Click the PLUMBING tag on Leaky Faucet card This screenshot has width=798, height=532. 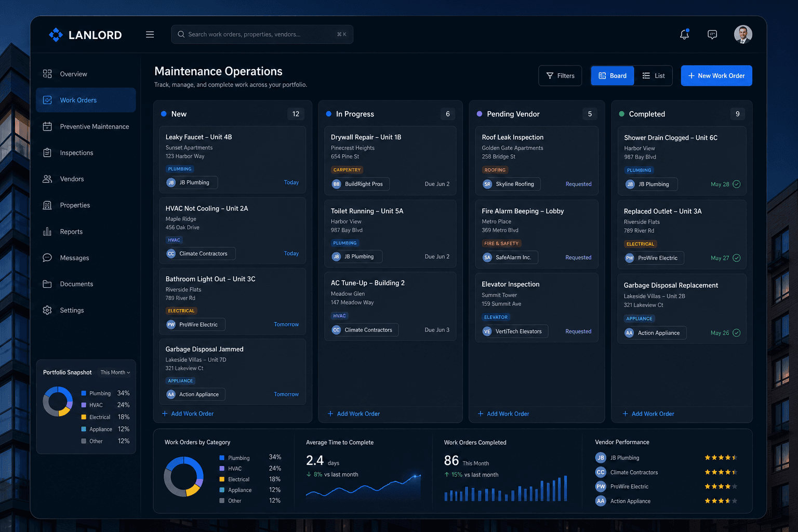point(180,169)
